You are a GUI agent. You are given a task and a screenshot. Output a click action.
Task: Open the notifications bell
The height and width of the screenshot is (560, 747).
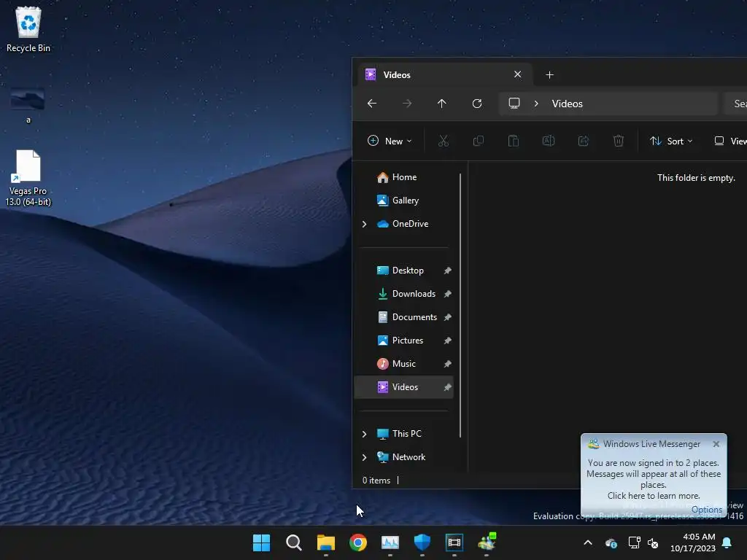[x=727, y=542]
